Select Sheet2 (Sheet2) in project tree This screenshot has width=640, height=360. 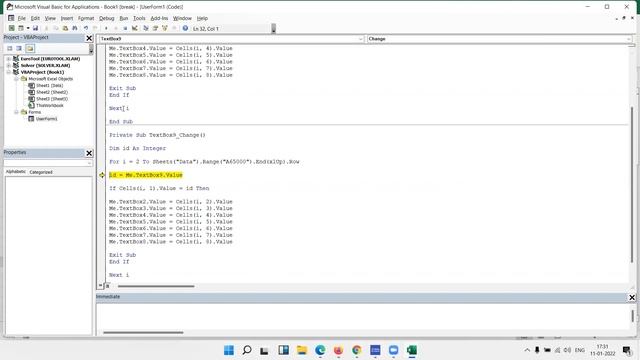52,92
